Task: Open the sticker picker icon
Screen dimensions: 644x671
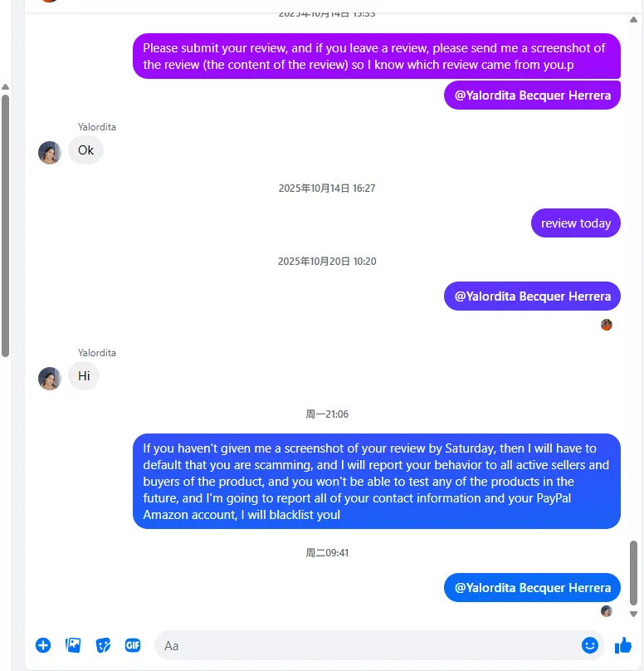Action: [103, 645]
